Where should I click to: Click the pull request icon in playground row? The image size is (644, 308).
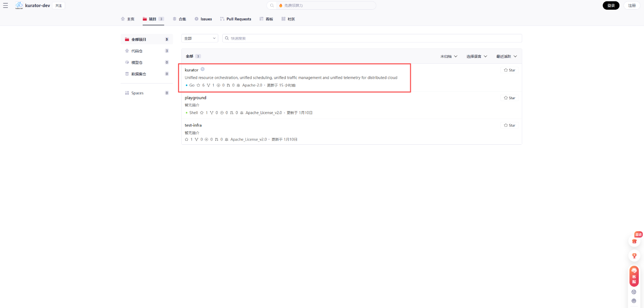pyautogui.click(x=232, y=113)
